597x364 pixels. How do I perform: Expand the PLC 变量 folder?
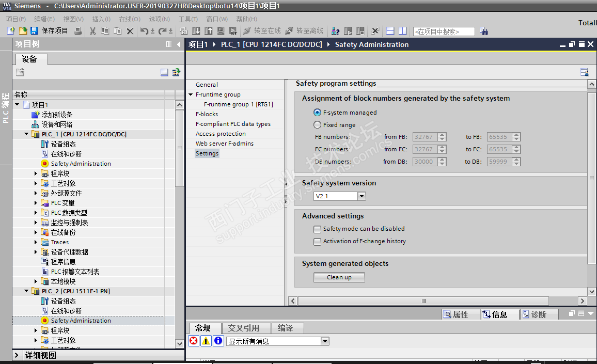(36, 203)
